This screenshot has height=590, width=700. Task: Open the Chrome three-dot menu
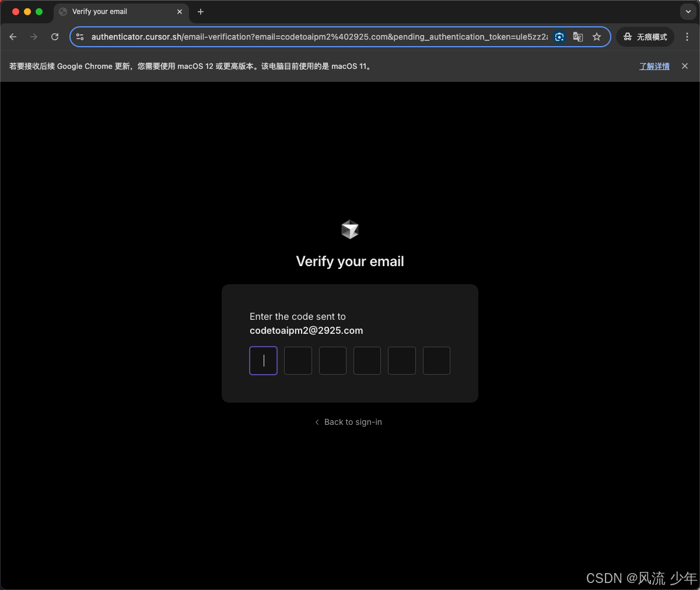point(687,37)
